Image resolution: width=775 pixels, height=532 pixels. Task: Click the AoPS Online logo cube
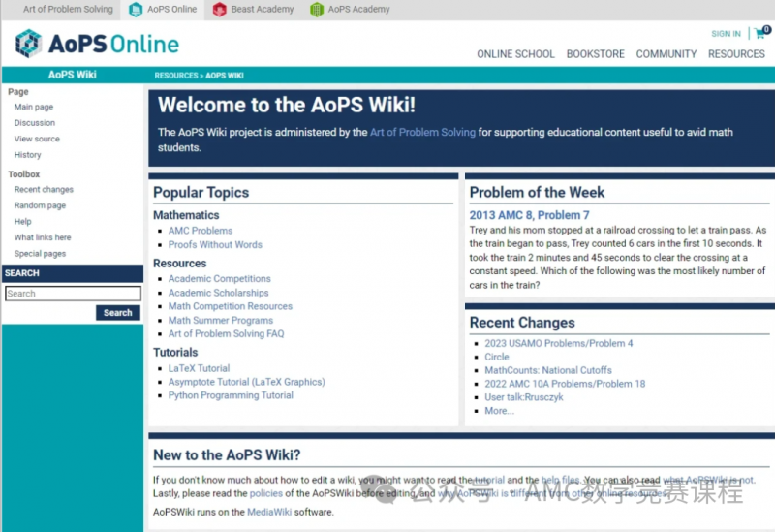pos(28,44)
